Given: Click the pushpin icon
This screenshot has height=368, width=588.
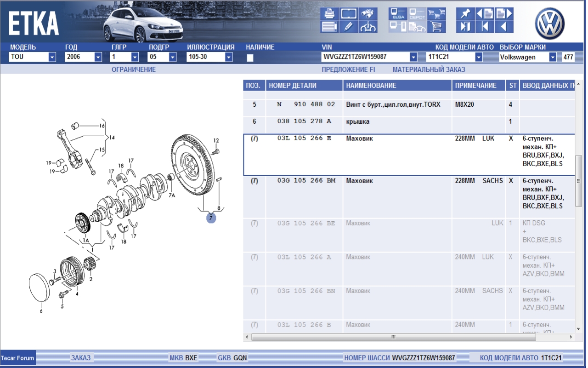Looking at the screenshot, I should [x=465, y=13].
